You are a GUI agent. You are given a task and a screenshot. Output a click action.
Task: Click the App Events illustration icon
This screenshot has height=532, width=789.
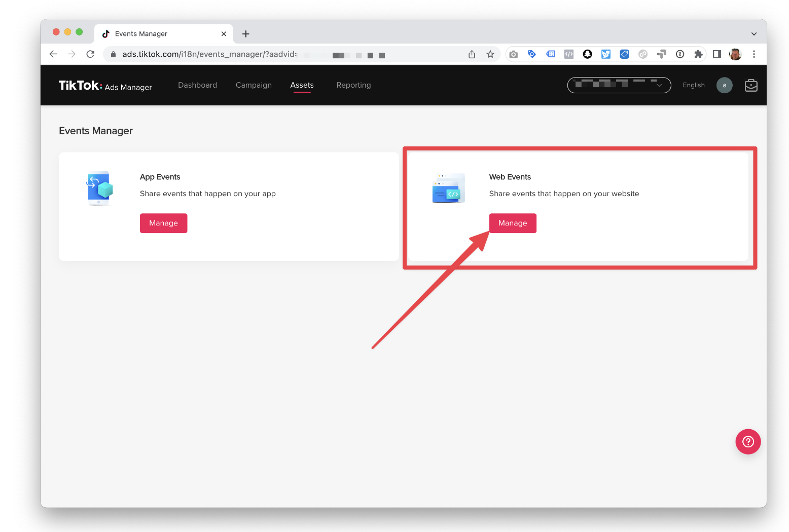coord(100,188)
